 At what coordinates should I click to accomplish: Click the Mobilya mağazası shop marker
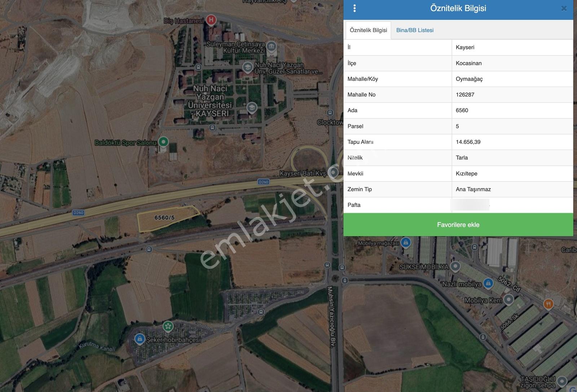pos(406,242)
